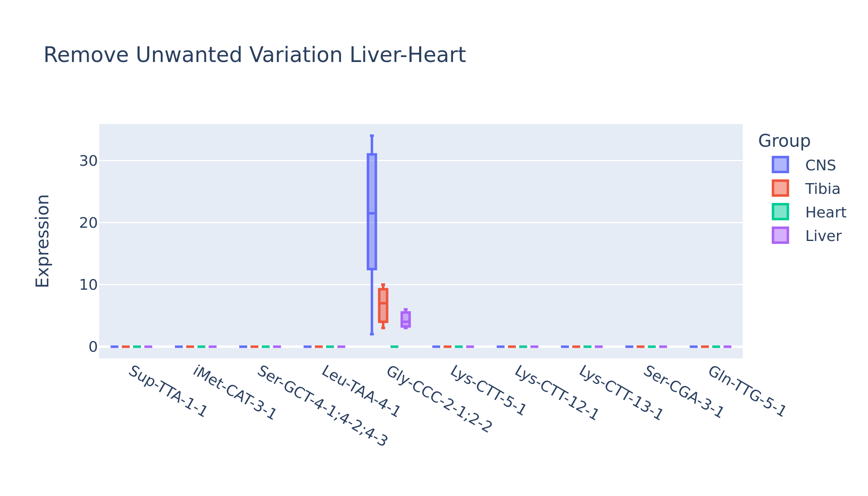Click the Lys-CTT-12-1 axis label

click(x=556, y=393)
